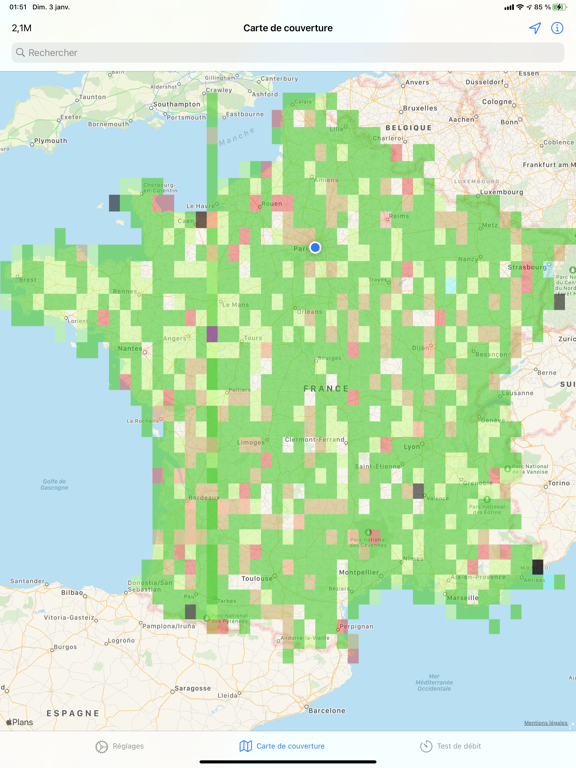This screenshot has height=768, width=576.
Task: Click the 2,1M counter label
Action: point(22,28)
